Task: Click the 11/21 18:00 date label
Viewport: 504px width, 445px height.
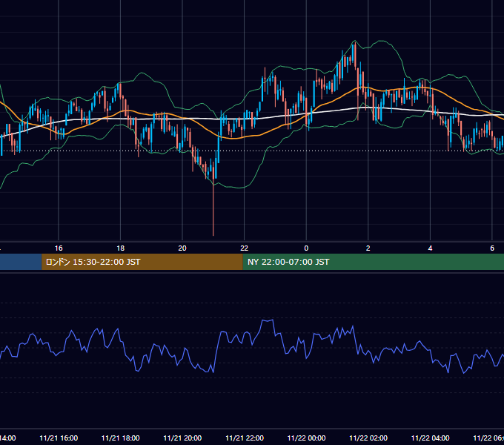Action: tap(121, 438)
